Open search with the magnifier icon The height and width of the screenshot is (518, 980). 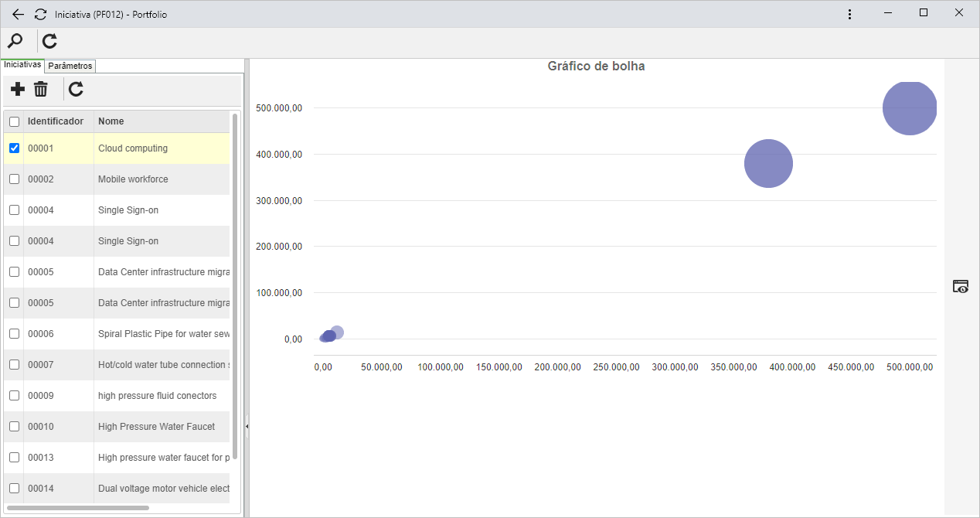pos(15,41)
